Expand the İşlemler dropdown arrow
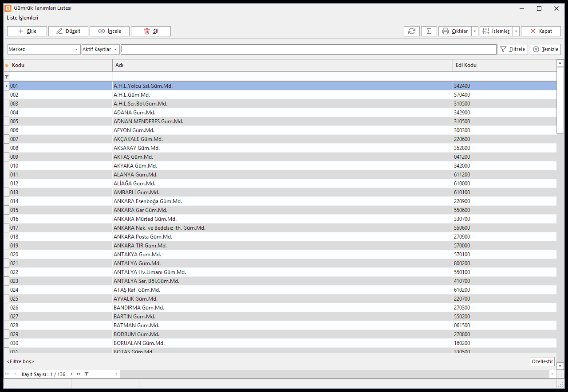This screenshot has height=392, width=568. (x=516, y=31)
